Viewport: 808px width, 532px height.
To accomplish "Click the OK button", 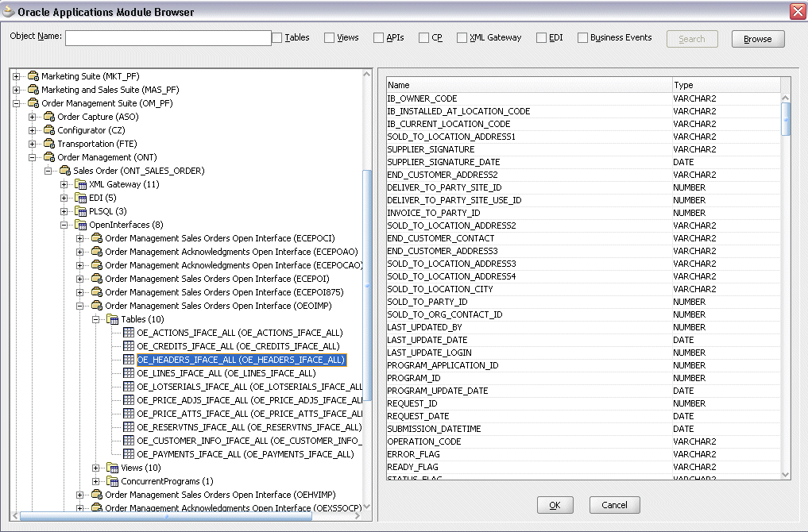I will pos(555,505).
